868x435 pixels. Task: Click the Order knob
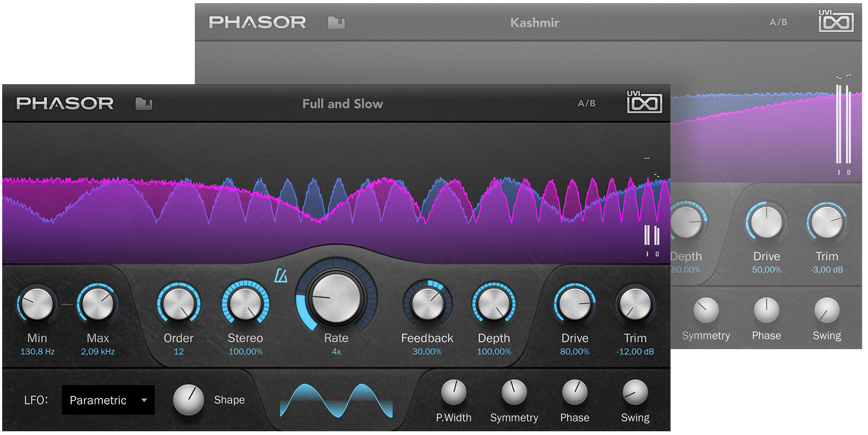click(x=179, y=304)
